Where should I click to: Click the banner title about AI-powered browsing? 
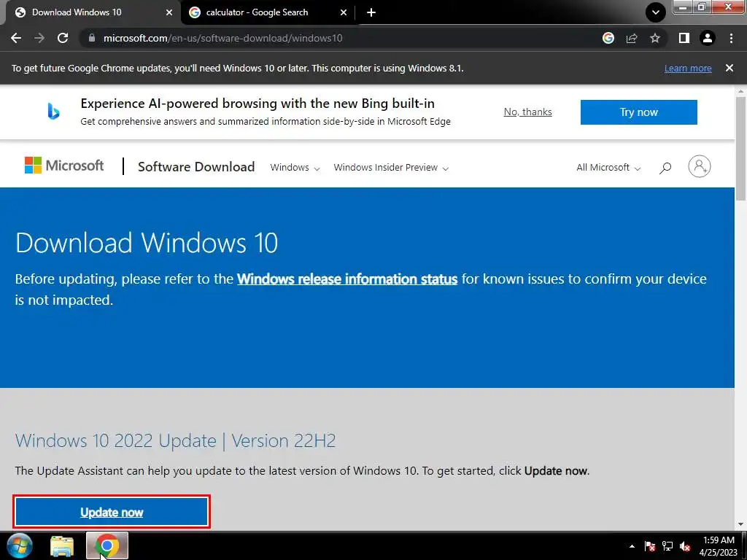258,104
